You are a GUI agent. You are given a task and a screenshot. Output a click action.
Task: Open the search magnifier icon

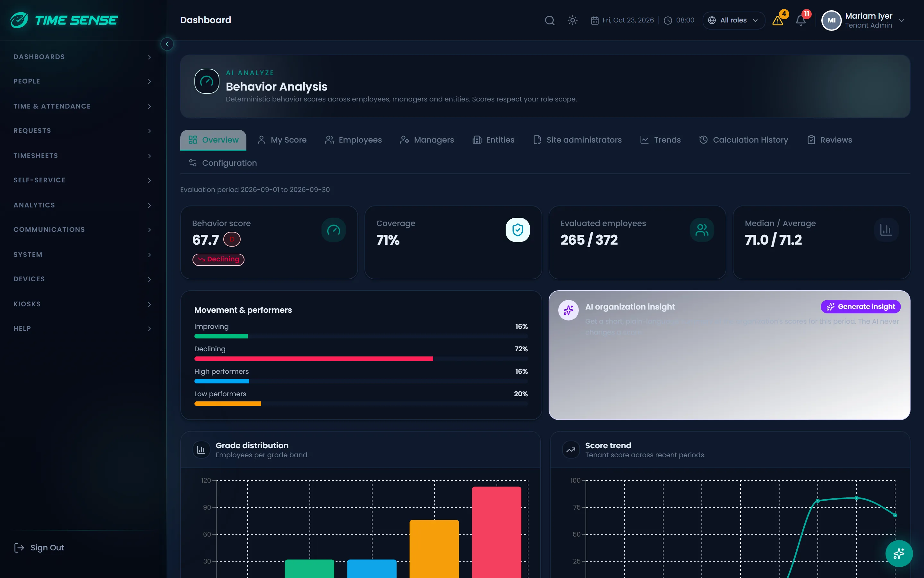(550, 20)
